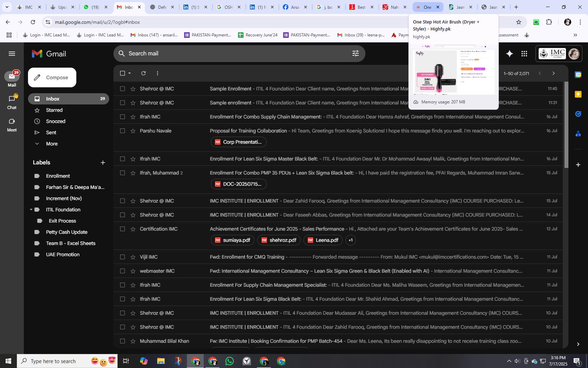
Task: Select the Vijil IMC email checkbox
Action: [x=122, y=257]
